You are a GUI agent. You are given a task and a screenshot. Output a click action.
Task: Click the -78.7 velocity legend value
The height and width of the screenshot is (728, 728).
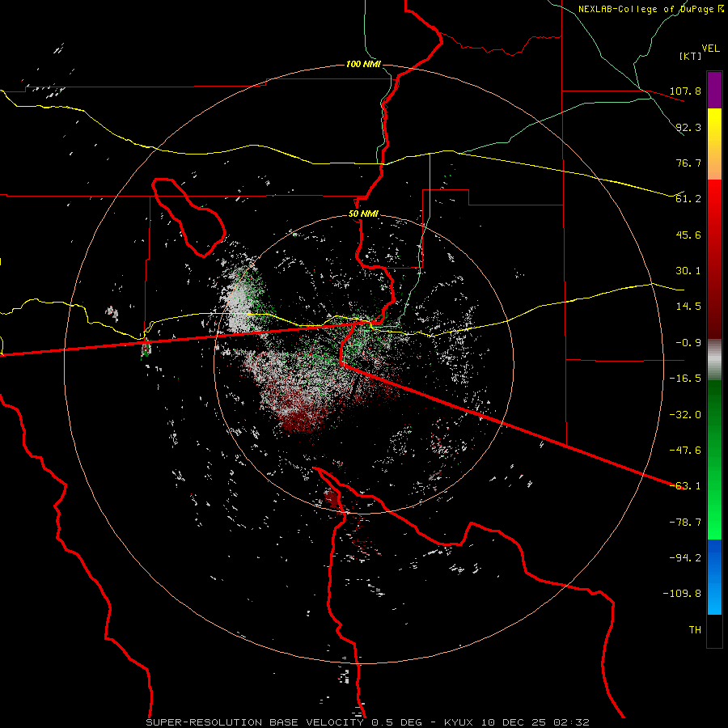[685, 523]
